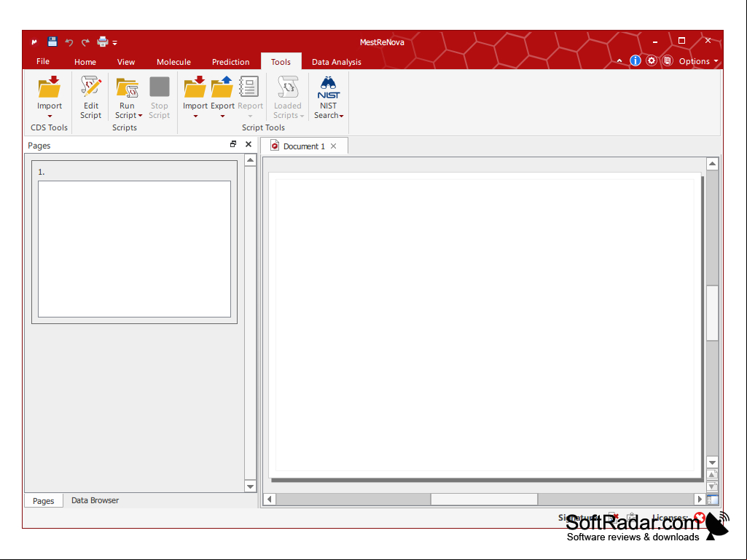Click the Report notebook icon
Screen dimensions: 747x560
click(249, 87)
